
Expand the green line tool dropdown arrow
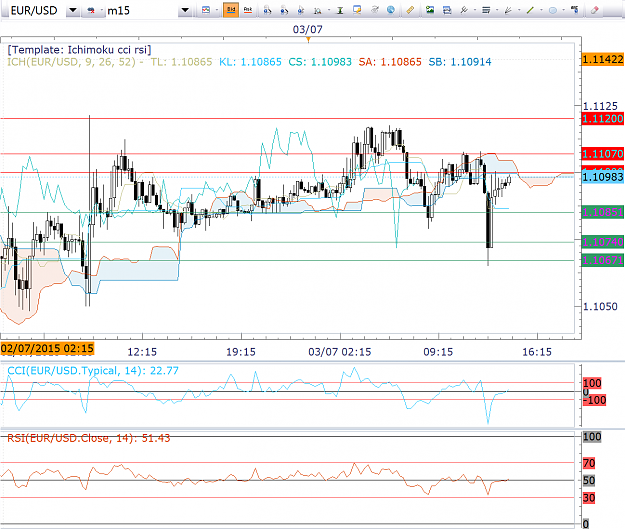tap(541, 10)
